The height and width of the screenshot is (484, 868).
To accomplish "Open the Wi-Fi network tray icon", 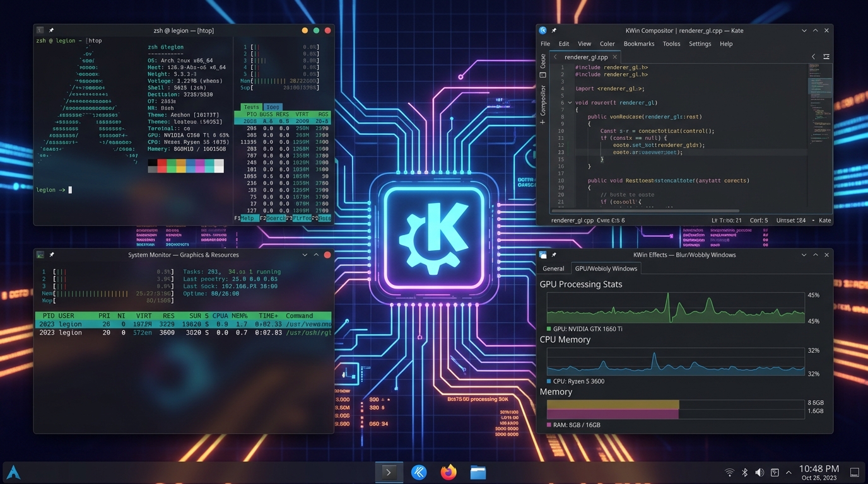I will (x=729, y=473).
